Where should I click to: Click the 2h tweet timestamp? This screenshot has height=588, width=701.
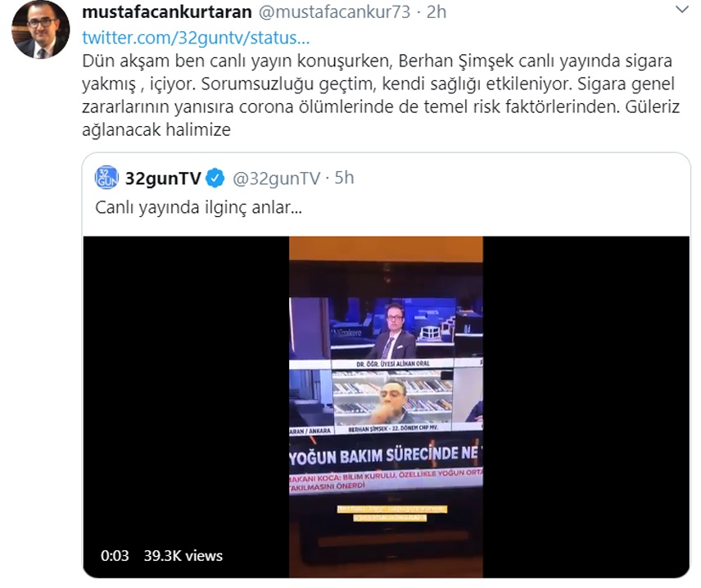[x=436, y=12]
